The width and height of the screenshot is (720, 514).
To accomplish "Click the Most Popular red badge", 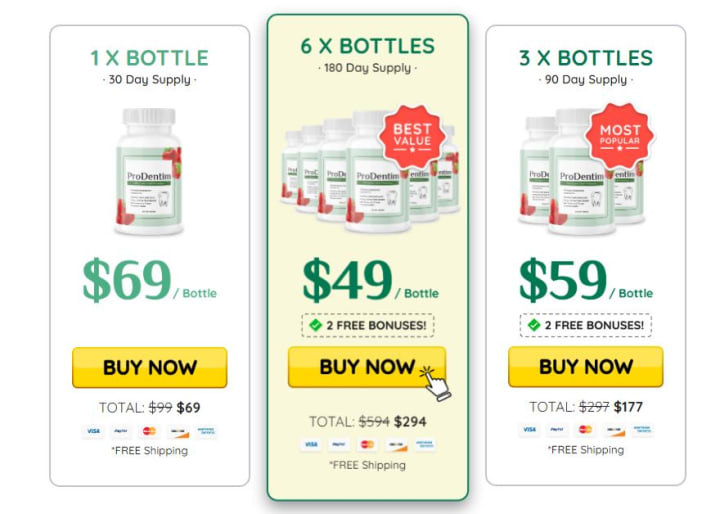I will [619, 136].
